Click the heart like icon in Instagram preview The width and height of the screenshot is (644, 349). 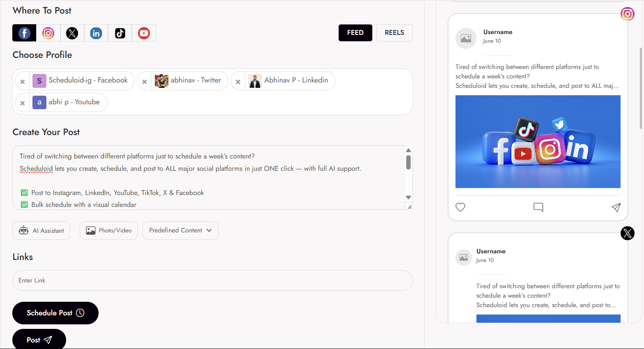click(460, 207)
